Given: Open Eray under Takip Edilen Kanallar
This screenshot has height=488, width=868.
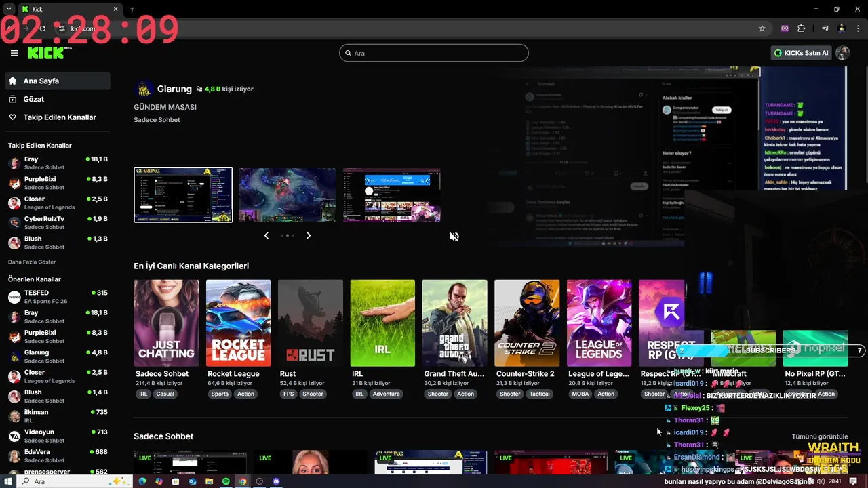Looking at the screenshot, I should (x=58, y=163).
